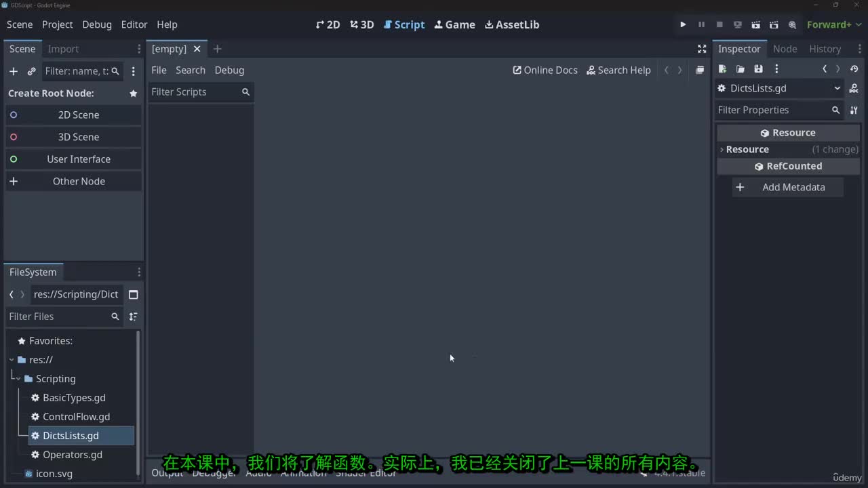The height and width of the screenshot is (488, 868).
Task: Collapse the res:// folder tree
Action: 12,360
